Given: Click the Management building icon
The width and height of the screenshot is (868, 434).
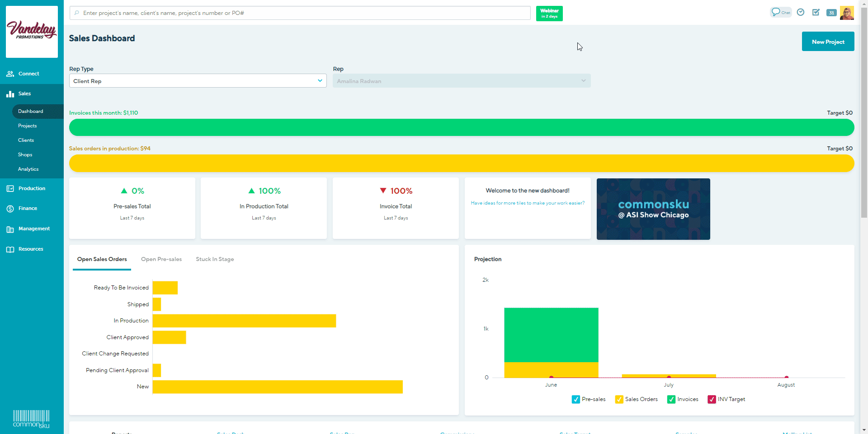Looking at the screenshot, I should 10,229.
